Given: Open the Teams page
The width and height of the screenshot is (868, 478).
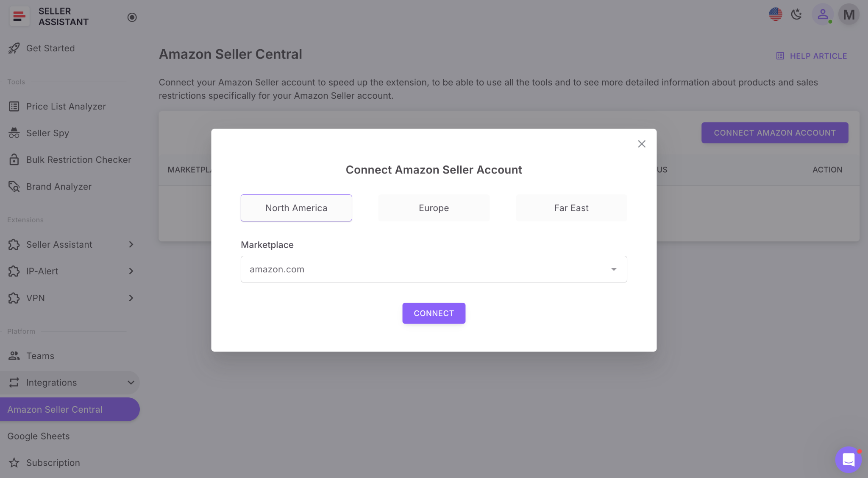Looking at the screenshot, I should [x=40, y=355].
